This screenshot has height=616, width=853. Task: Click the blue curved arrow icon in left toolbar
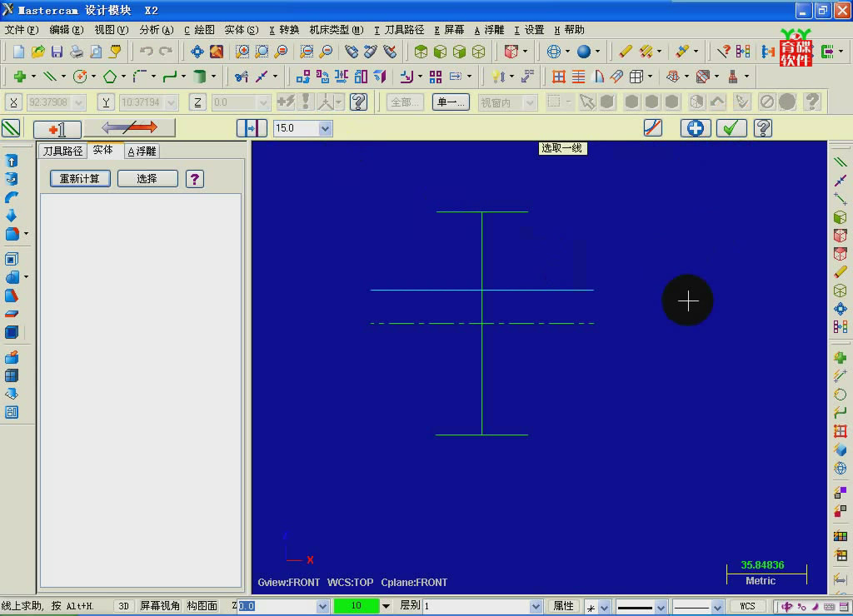(12, 196)
